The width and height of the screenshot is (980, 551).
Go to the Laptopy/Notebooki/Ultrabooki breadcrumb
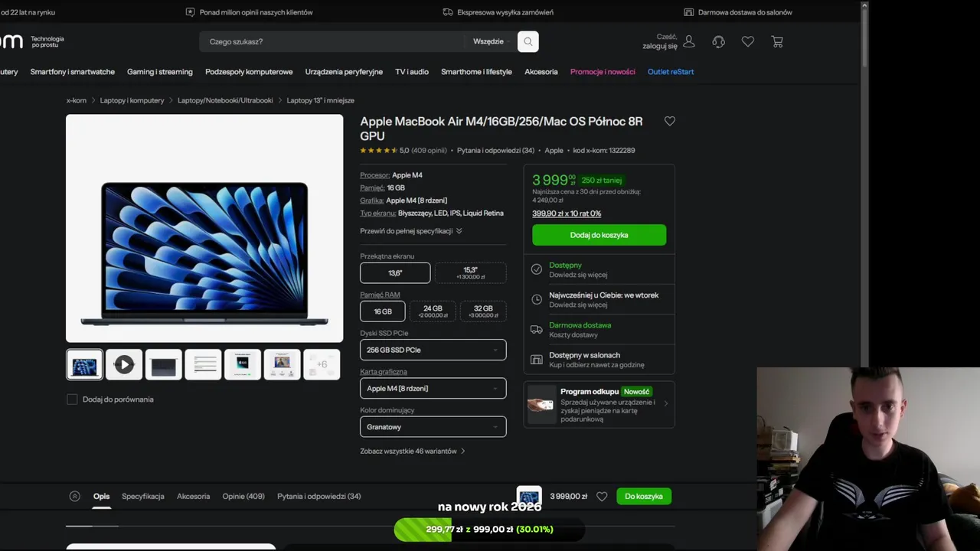tap(225, 100)
